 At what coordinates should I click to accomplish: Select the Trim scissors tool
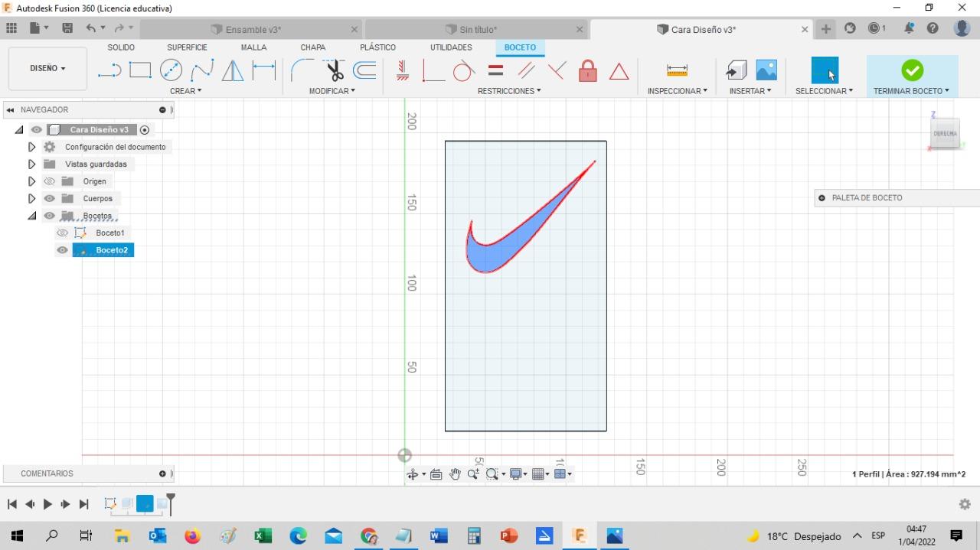(335, 70)
